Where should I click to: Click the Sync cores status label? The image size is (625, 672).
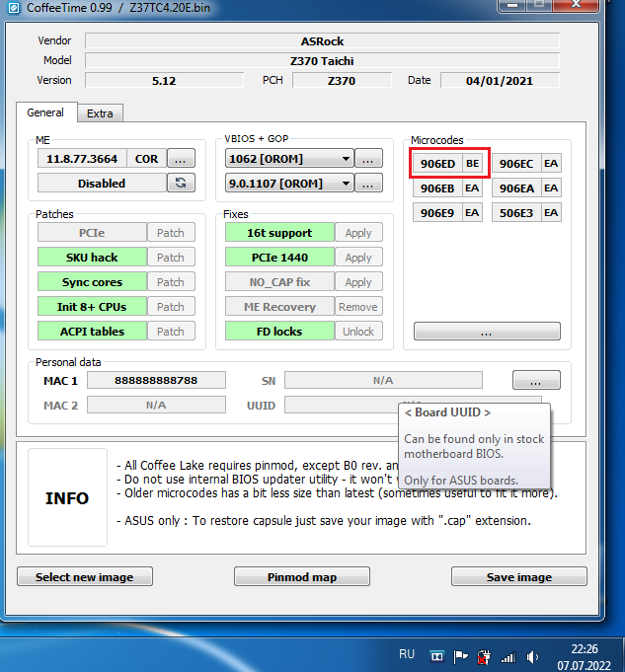92,282
